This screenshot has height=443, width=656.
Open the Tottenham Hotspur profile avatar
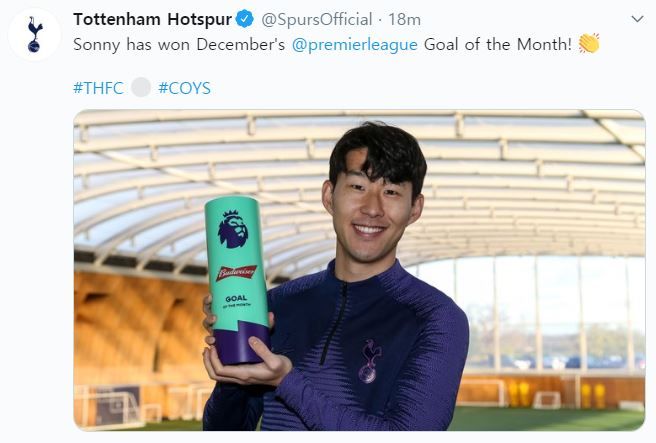coord(34,34)
